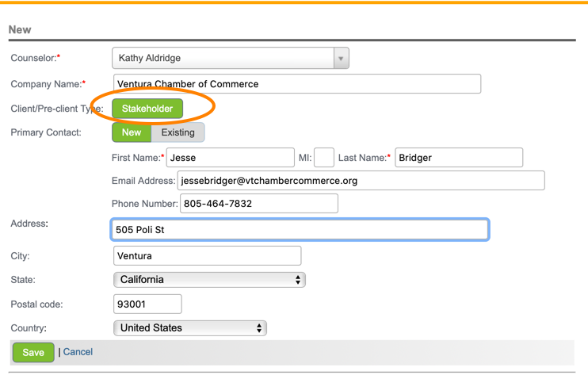
Task: Click the Phone Number input field
Action: pyautogui.click(x=259, y=204)
